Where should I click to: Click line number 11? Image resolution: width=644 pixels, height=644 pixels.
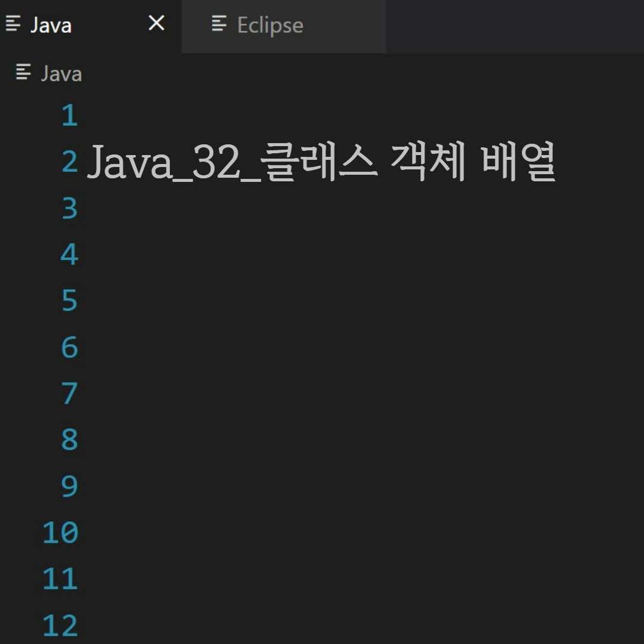(60, 579)
